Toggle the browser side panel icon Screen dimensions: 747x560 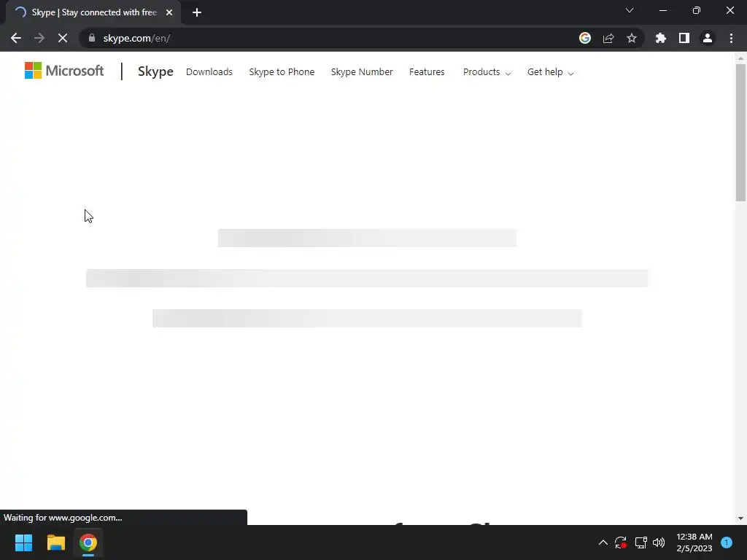(684, 38)
